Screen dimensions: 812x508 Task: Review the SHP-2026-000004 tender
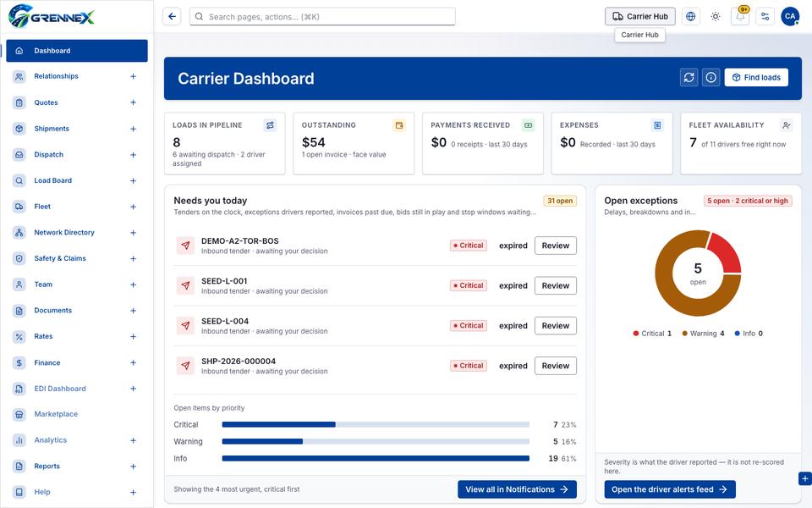tap(555, 366)
